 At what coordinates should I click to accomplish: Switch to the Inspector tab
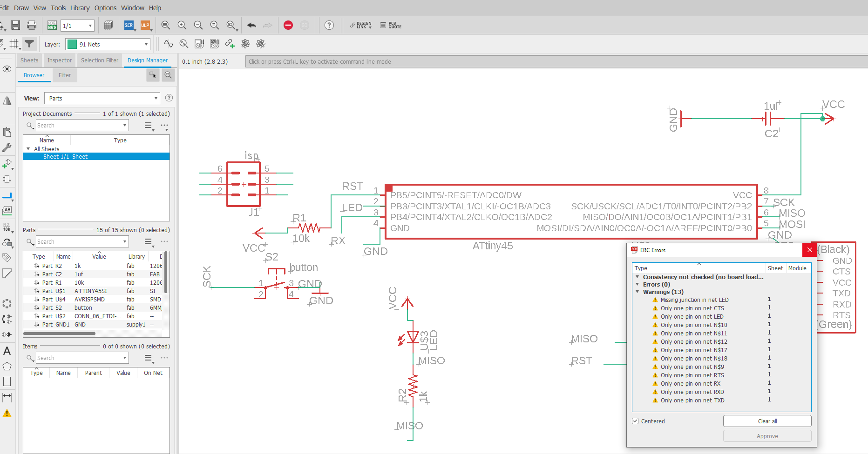(x=60, y=60)
